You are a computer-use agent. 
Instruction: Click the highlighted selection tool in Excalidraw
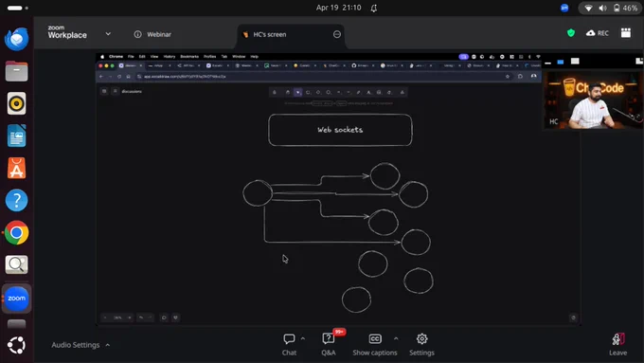[x=298, y=92]
